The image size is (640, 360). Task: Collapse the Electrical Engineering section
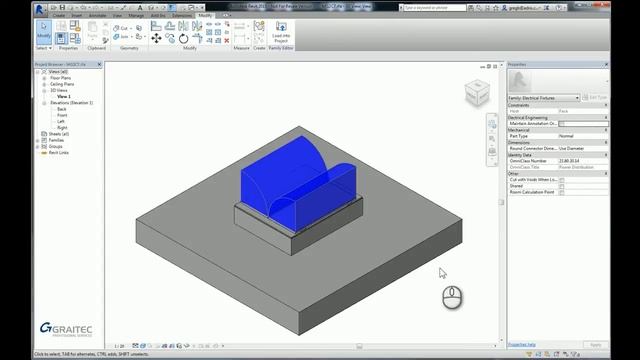[606, 118]
